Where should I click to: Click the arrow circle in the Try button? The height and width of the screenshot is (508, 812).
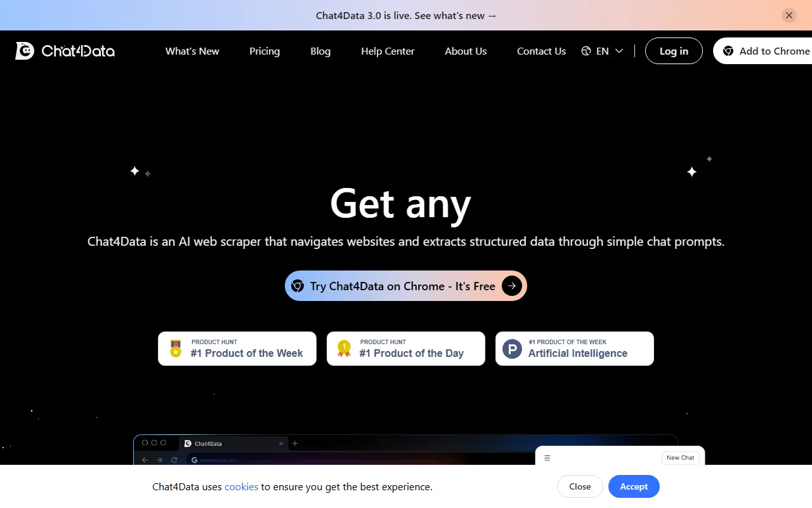click(512, 286)
